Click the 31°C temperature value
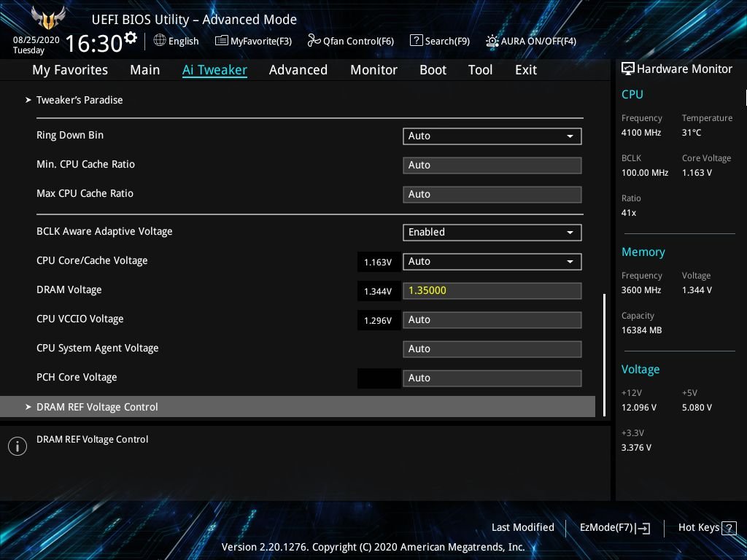The width and height of the screenshot is (747, 560). coord(692,133)
